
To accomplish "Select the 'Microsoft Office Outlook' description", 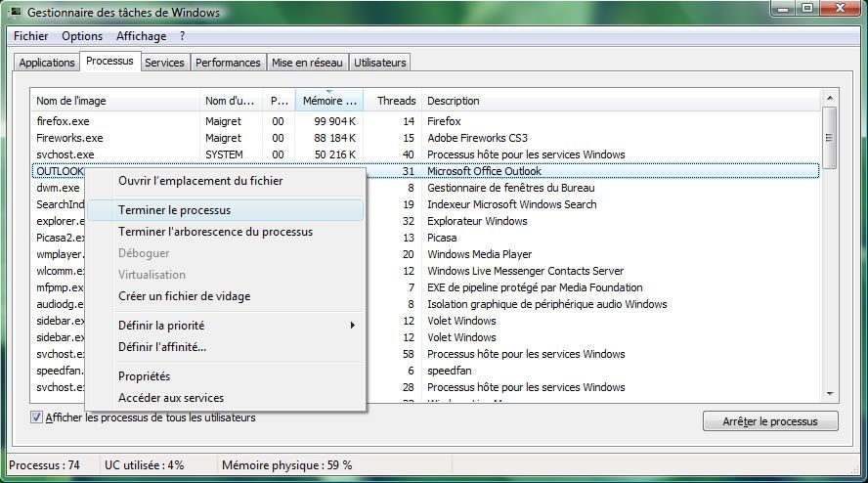I will [484, 171].
